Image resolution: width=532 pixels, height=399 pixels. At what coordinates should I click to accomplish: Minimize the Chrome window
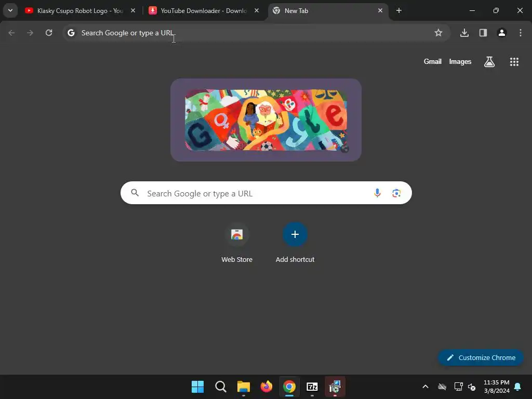472,10
